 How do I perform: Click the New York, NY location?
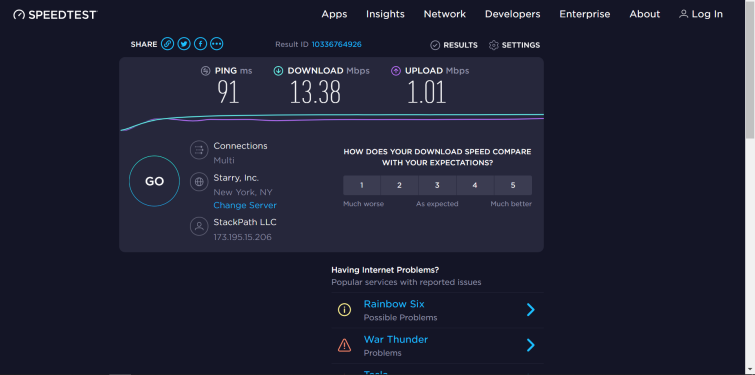(243, 192)
